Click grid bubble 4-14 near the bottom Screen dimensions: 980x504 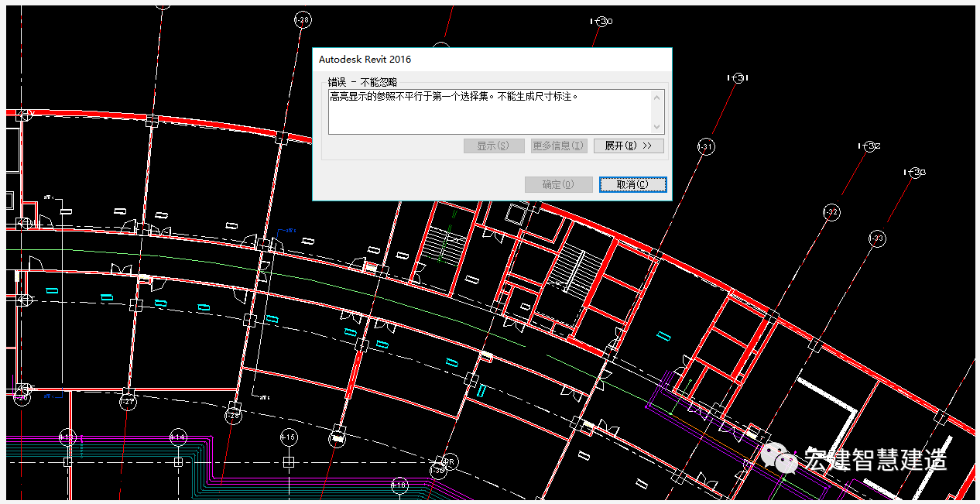coord(179,437)
